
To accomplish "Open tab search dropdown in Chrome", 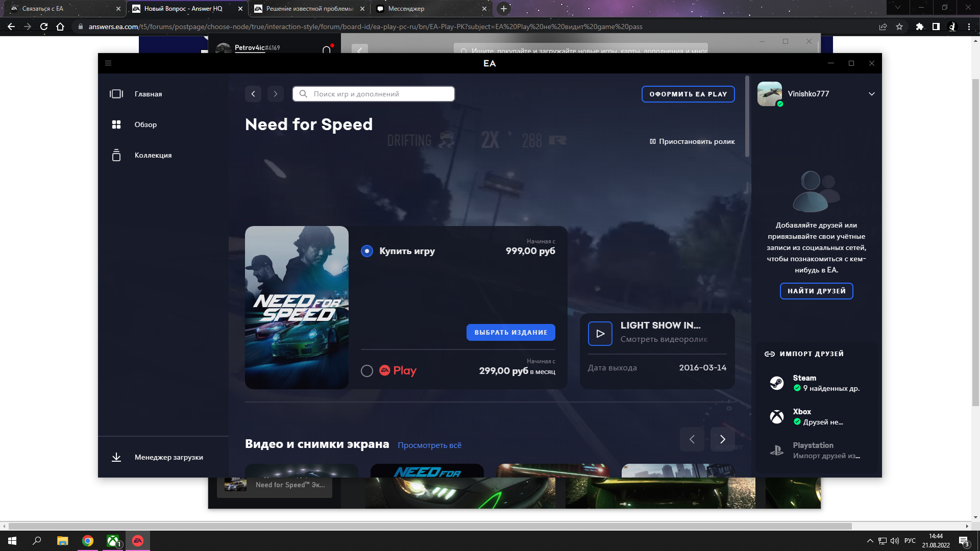I will (898, 8).
